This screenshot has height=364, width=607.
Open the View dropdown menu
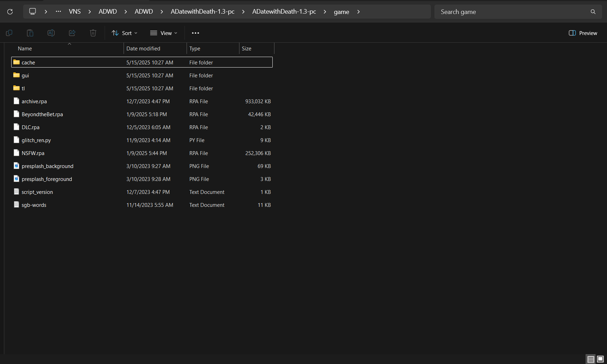pyautogui.click(x=163, y=33)
